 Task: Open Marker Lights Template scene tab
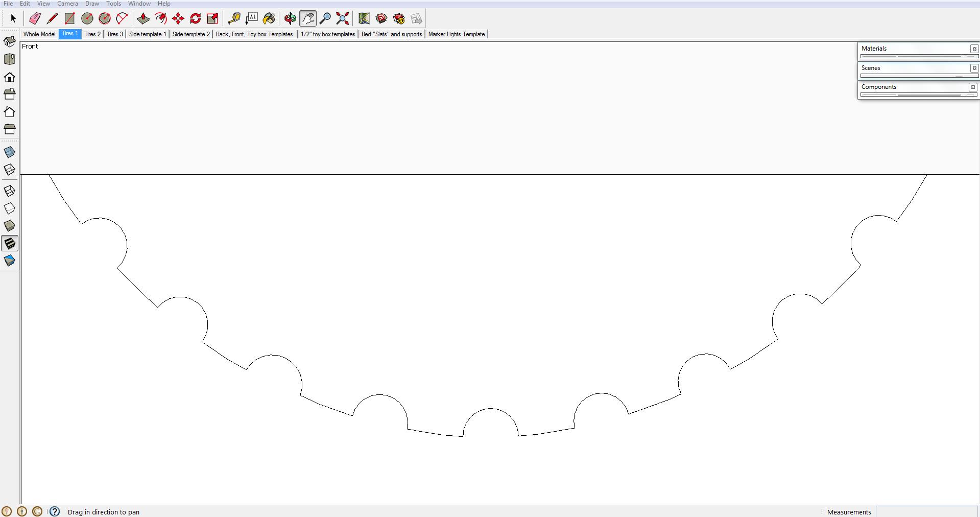click(x=457, y=34)
